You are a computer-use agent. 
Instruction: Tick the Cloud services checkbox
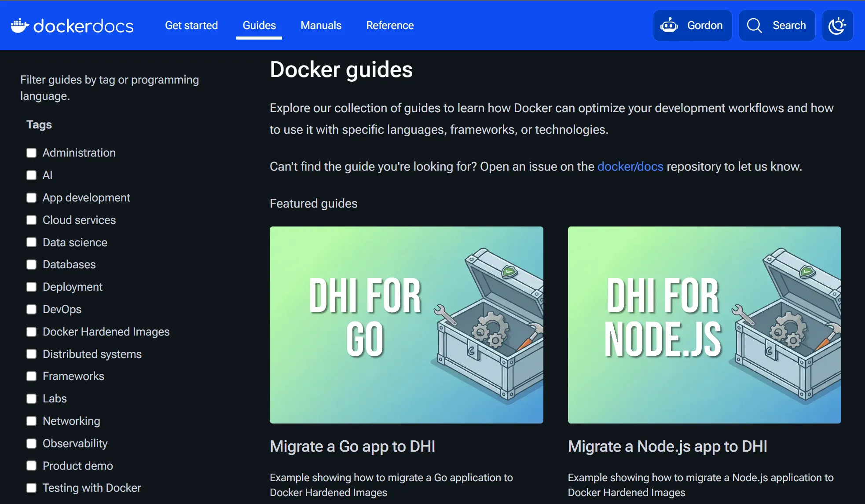click(x=31, y=220)
